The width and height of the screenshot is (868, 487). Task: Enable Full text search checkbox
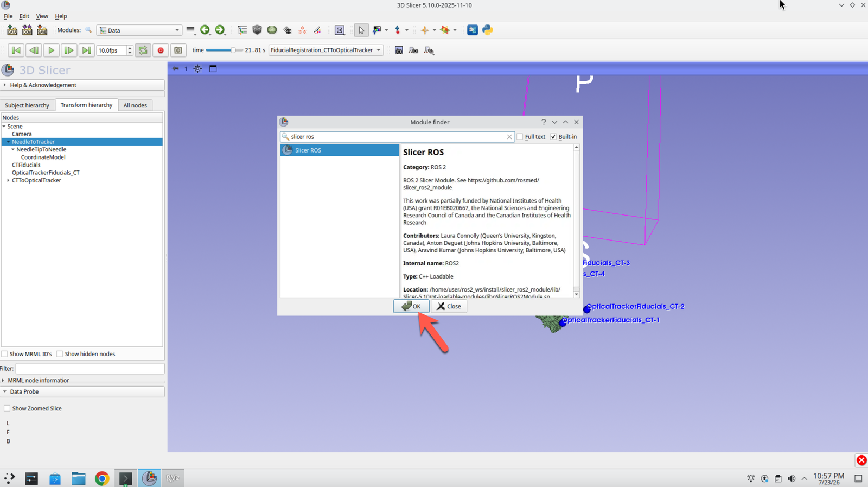(520, 137)
